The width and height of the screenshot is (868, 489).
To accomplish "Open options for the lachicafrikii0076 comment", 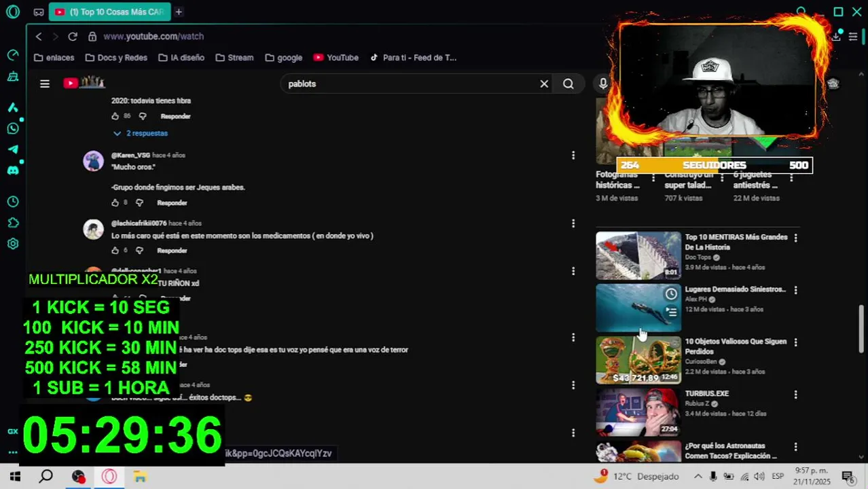I will coord(573,223).
